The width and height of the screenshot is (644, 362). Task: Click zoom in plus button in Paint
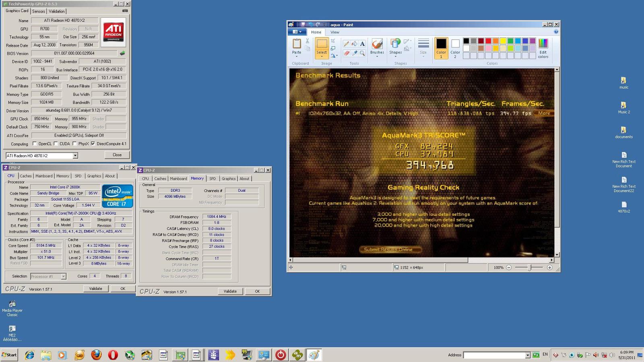point(550,267)
